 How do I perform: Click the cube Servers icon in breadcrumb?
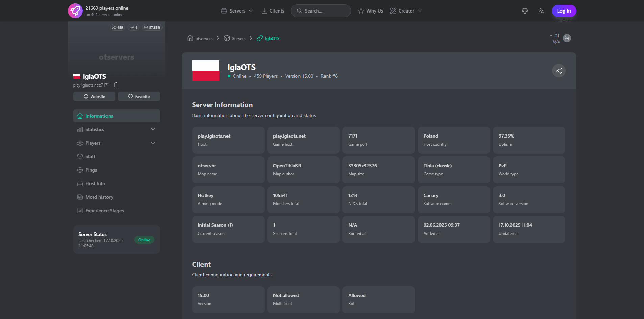(227, 38)
